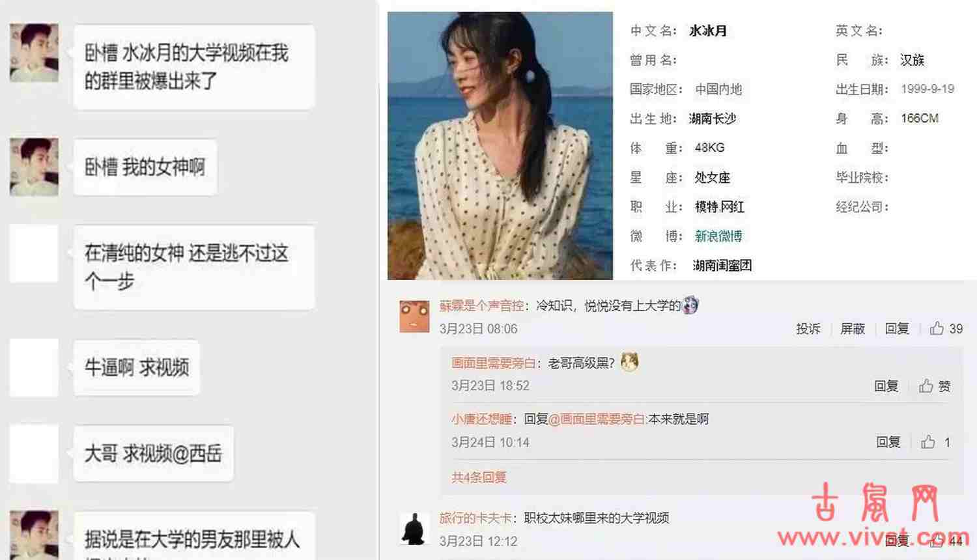
Task: Open the 新浪微博 link
Action: click(718, 236)
